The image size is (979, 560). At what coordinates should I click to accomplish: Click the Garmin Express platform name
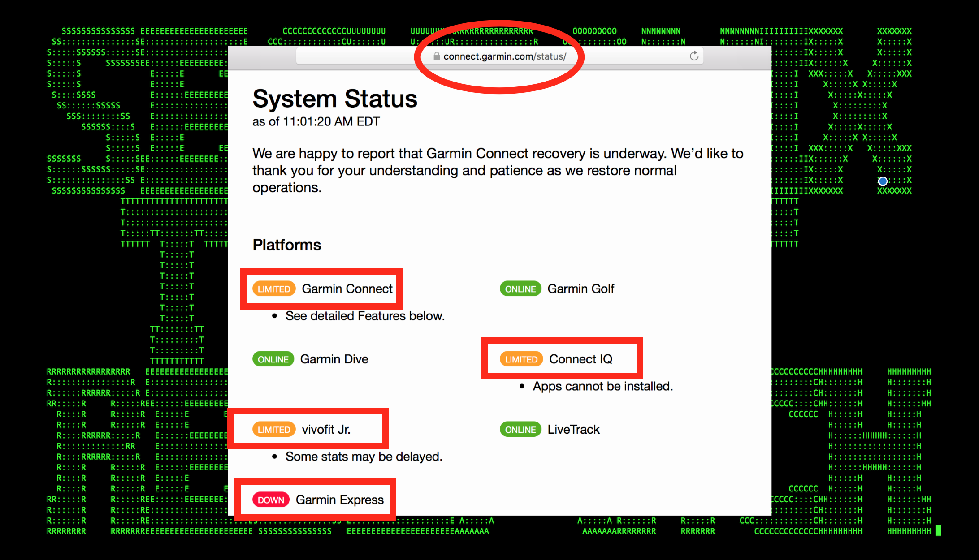(339, 500)
